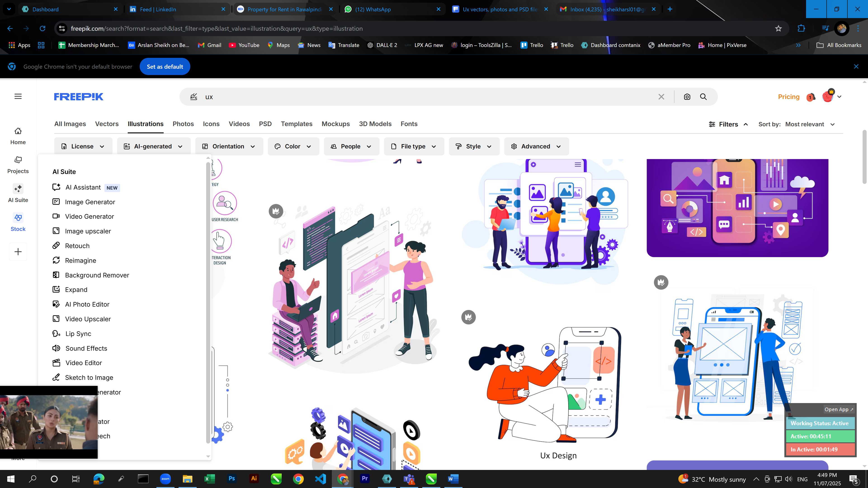Image resolution: width=868 pixels, height=488 pixels.
Task: Switch to Templates tab
Action: point(297,124)
